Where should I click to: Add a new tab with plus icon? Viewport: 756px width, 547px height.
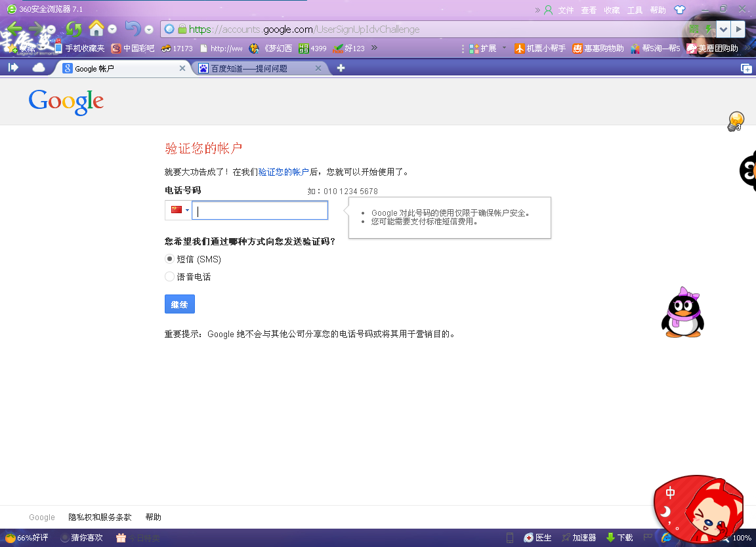[x=341, y=68]
